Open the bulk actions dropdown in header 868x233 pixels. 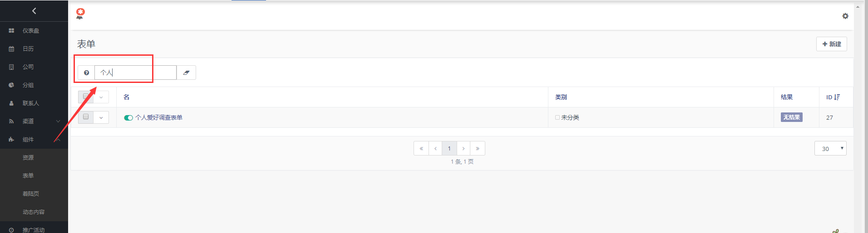pyautogui.click(x=101, y=97)
